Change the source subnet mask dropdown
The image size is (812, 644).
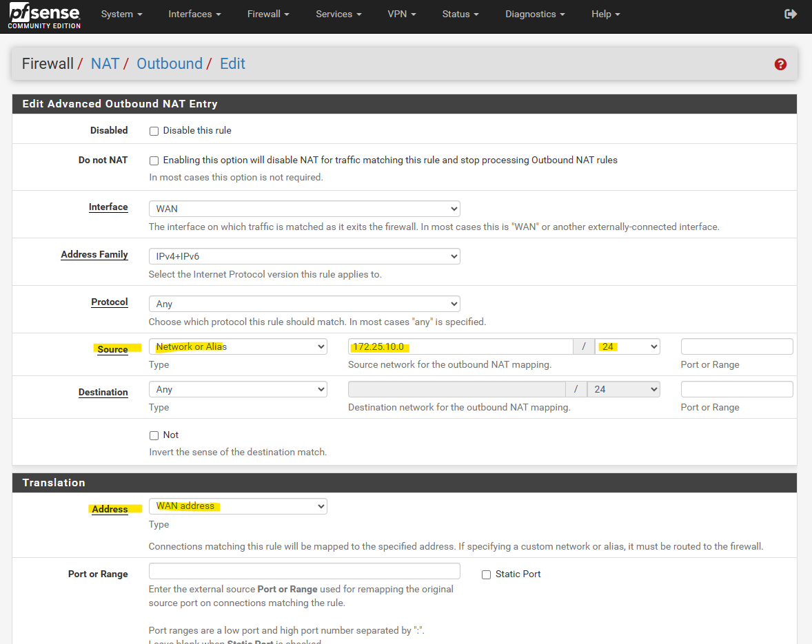pos(628,346)
